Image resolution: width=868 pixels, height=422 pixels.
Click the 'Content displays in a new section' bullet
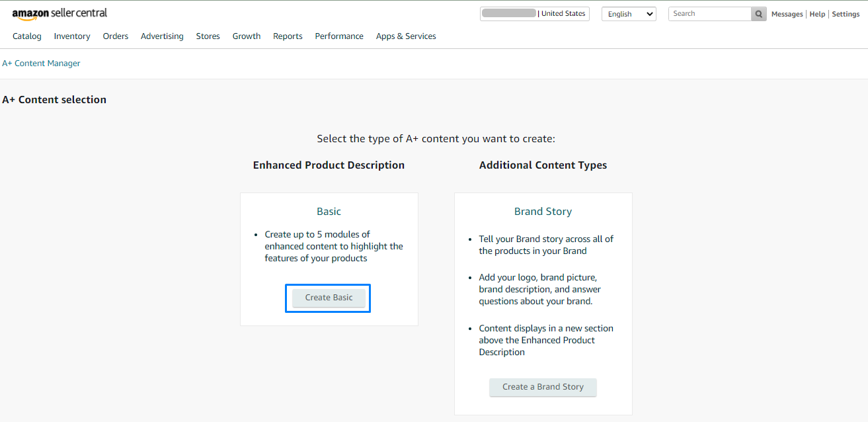click(x=546, y=340)
